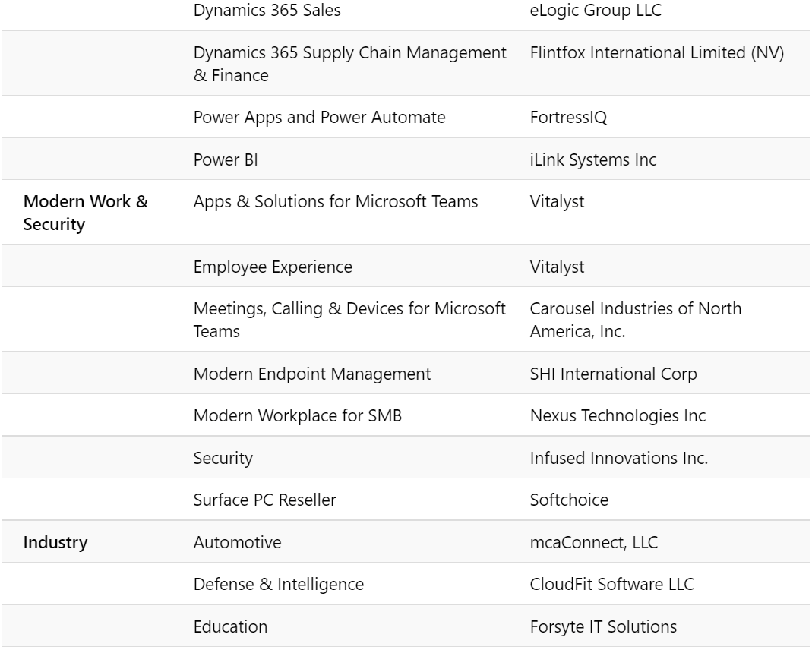Select the FortressIQ table cell

point(568,118)
